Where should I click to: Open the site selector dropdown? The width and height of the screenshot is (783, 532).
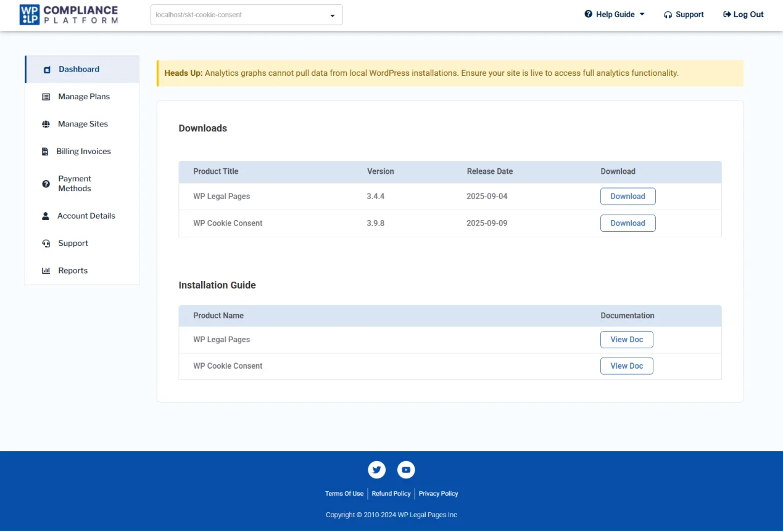pyautogui.click(x=246, y=15)
